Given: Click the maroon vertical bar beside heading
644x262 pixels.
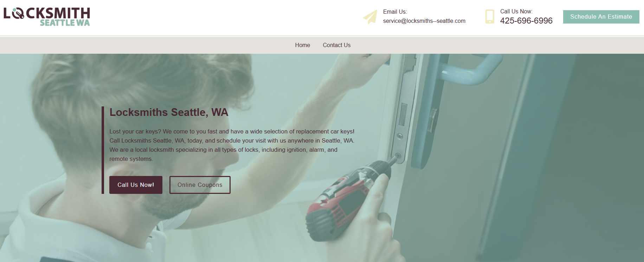Looking at the screenshot, I should point(103,150).
